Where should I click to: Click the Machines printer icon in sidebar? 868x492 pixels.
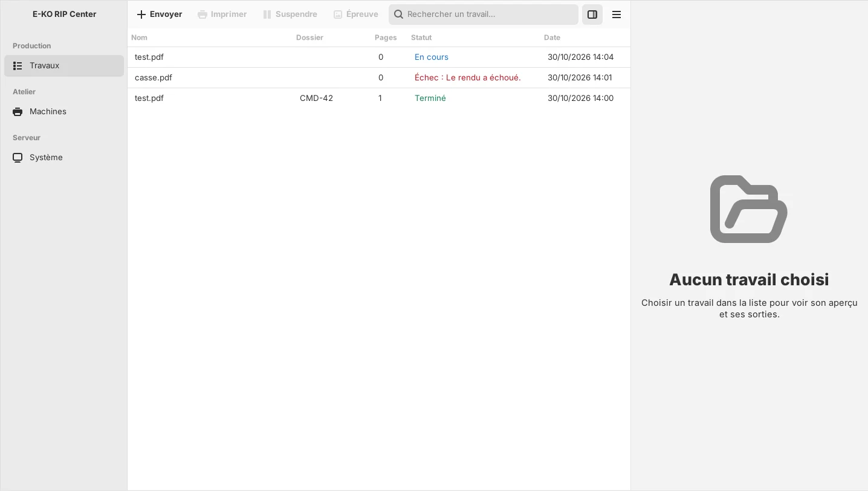coord(18,112)
